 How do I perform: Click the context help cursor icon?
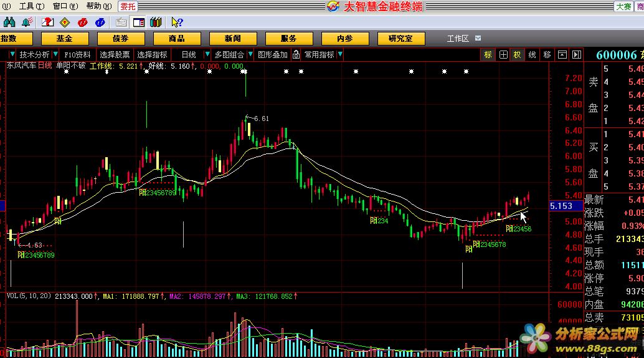[177, 22]
